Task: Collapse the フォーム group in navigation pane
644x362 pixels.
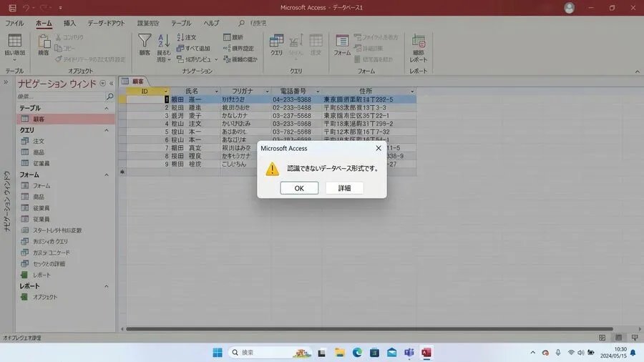Action: [107, 175]
